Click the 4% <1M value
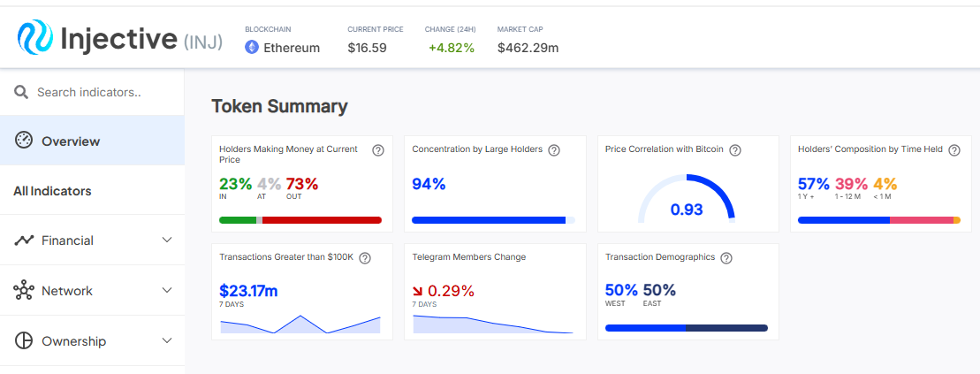 [x=885, y=184]
